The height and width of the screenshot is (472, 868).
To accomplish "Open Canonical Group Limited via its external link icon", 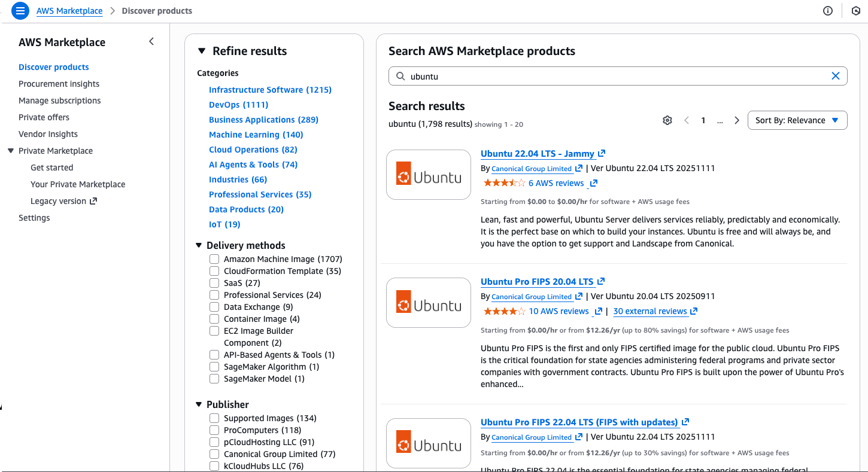I will click(575, 168).
